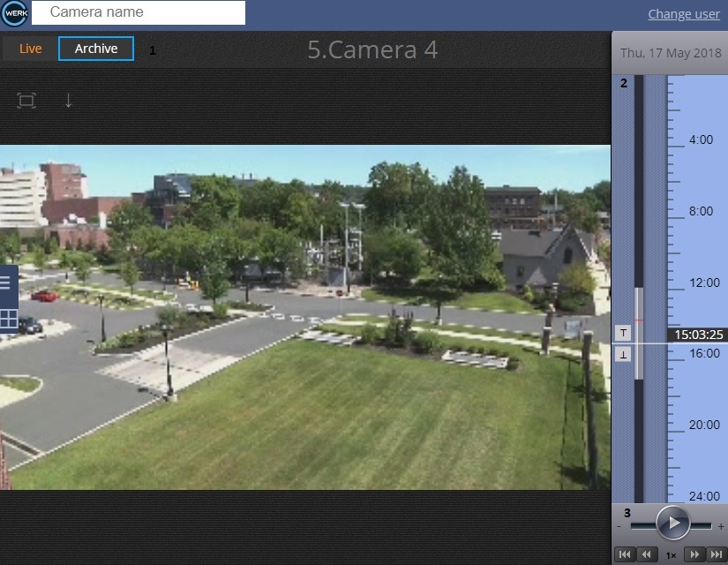This screenshot has height=565, width=728.
Task: Click the download arrow icon
Action: (x=69, y=101)
